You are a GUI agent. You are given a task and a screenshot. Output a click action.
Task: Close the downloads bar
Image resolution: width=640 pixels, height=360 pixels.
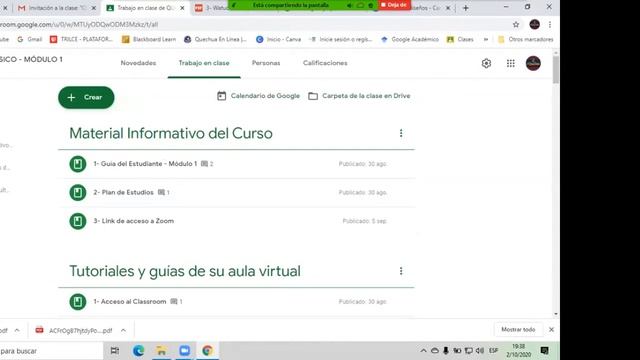(x=551, y=329)
